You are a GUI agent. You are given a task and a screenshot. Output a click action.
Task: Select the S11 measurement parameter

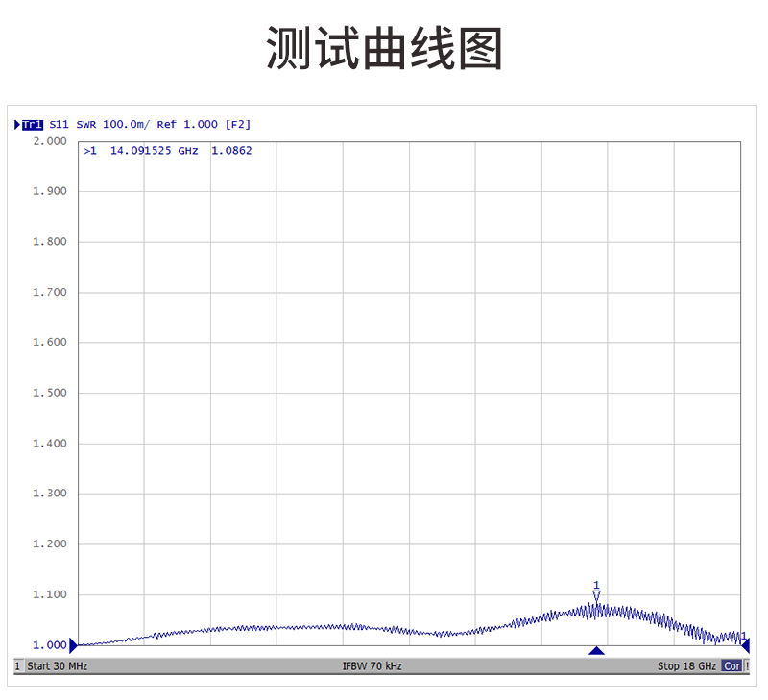coord(60,124)
